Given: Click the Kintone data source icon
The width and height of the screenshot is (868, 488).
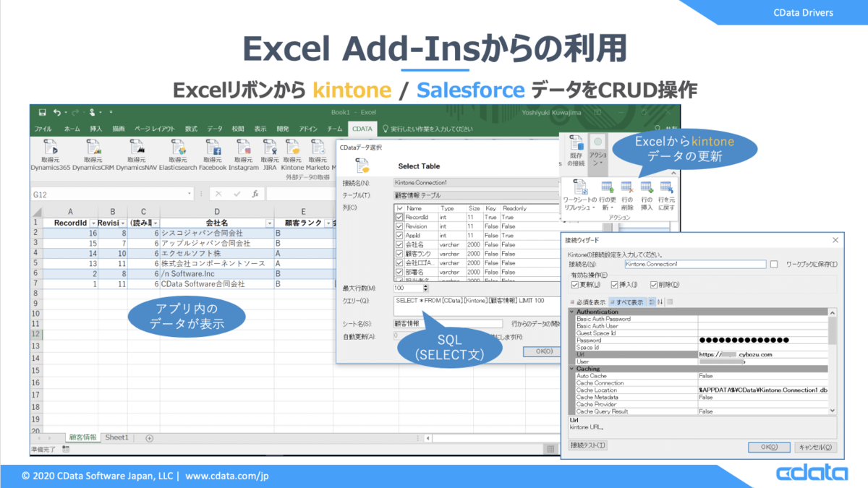Looking at the screenshot, I should 292,146.
